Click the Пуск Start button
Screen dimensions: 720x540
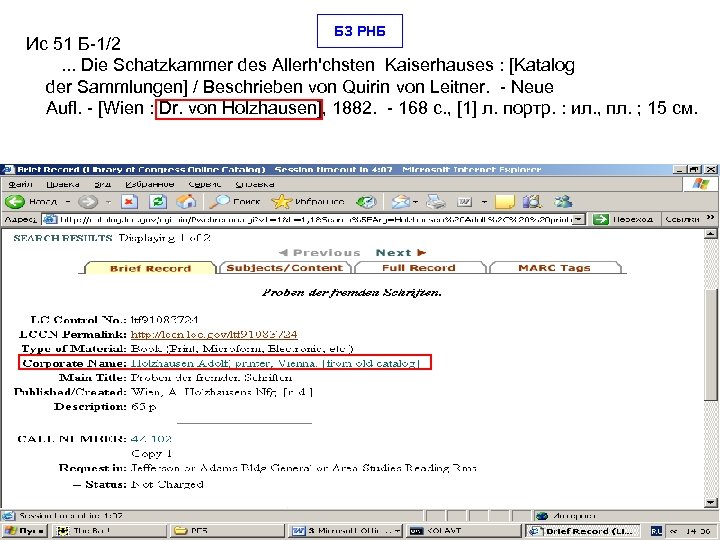click(24, 531)
